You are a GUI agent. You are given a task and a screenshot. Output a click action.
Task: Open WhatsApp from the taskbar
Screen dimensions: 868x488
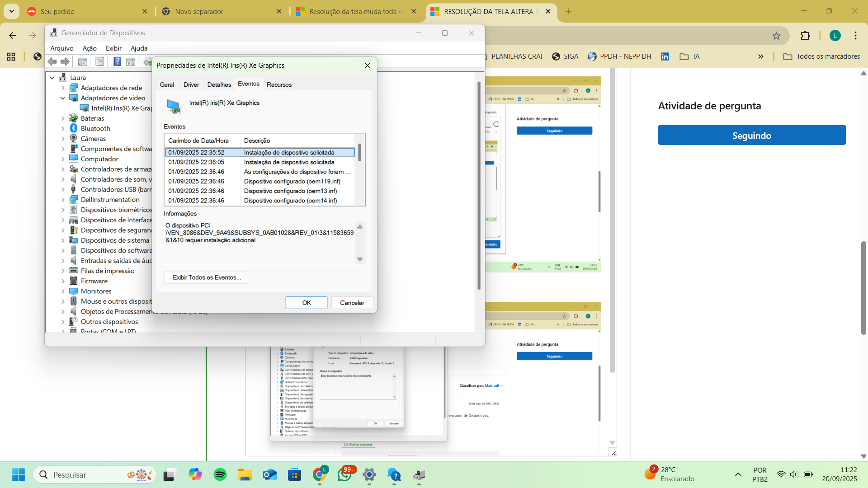[x=345, y=475]
